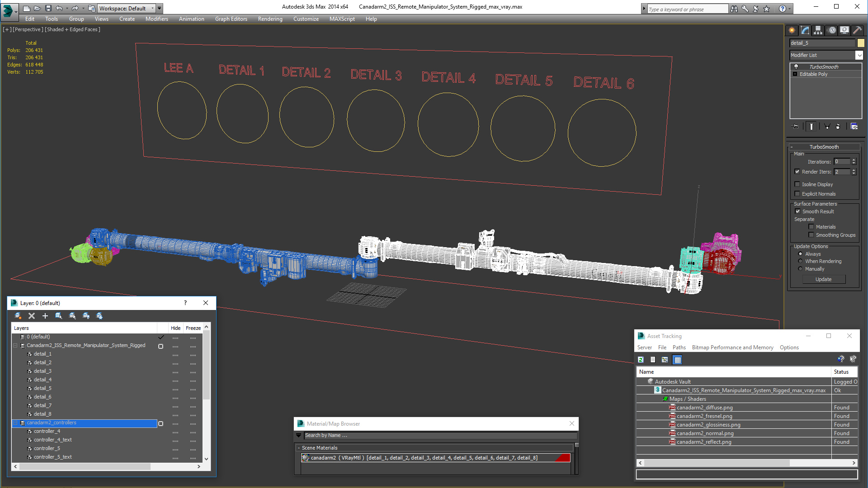Click the Layer dialog help question mark
Viewport: 868px width, 488px height.
click(x=185, y=303)
